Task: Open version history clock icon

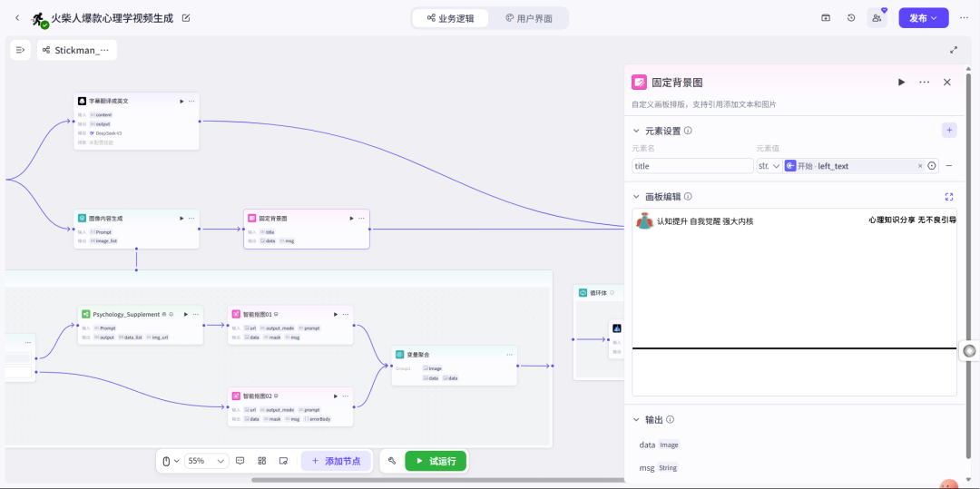Action: (850, 18)
